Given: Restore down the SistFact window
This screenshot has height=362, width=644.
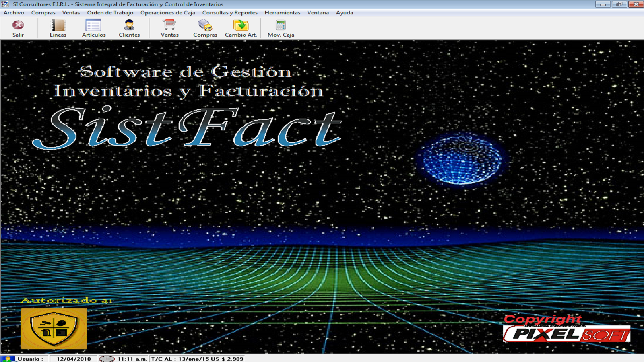Looking at the screenshot, I should point(619,4).
